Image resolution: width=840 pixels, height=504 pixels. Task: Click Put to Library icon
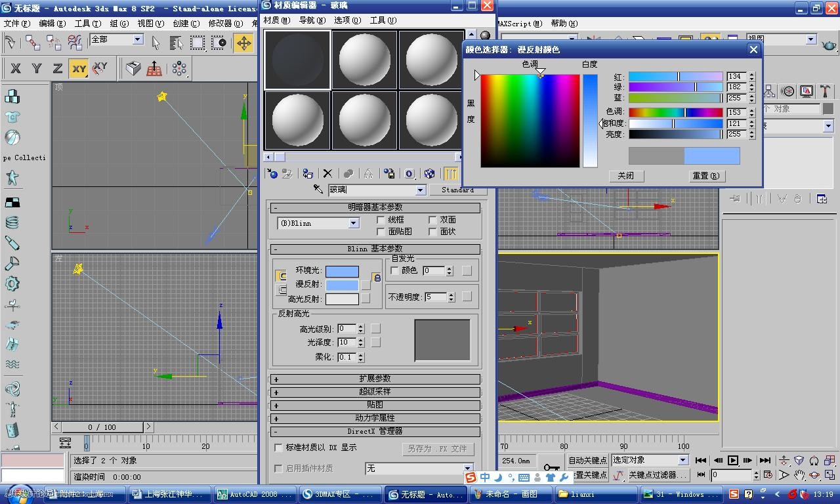tap(389, 173)
